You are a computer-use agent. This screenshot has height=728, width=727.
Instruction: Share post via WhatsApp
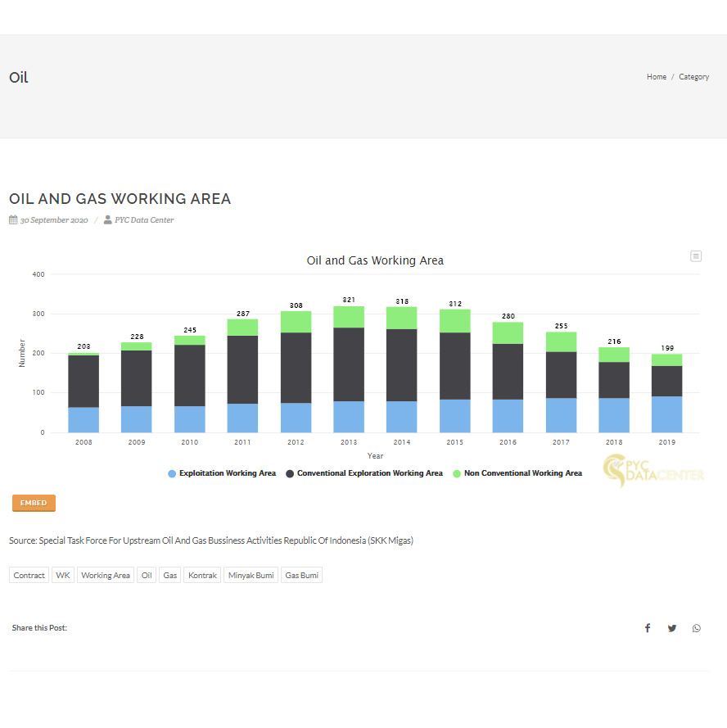coord(697,628)
